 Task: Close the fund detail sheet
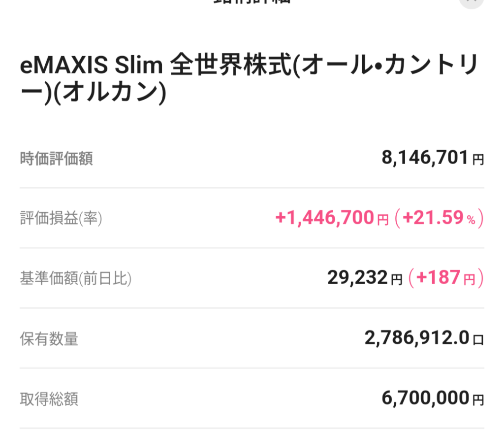tap(471, 1)
